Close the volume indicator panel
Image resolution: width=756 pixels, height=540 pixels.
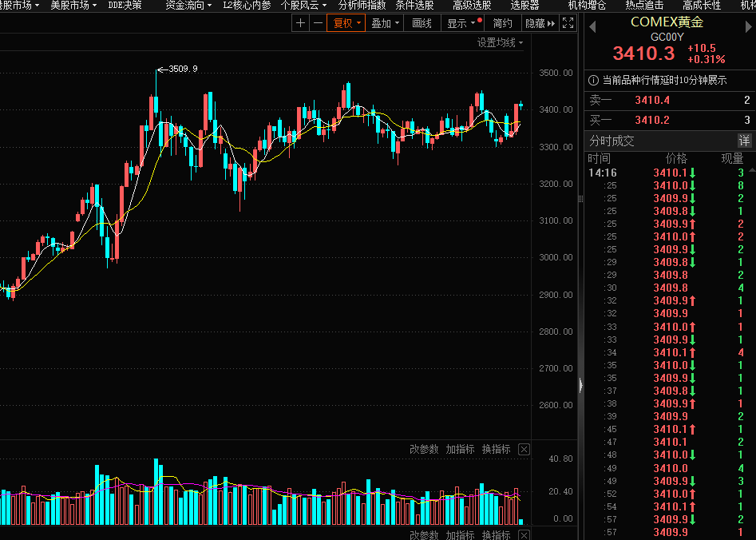click(524, 449)
